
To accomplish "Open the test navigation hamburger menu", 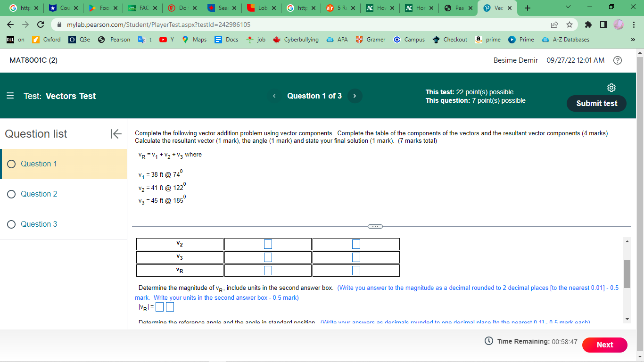I will (11, 96).
